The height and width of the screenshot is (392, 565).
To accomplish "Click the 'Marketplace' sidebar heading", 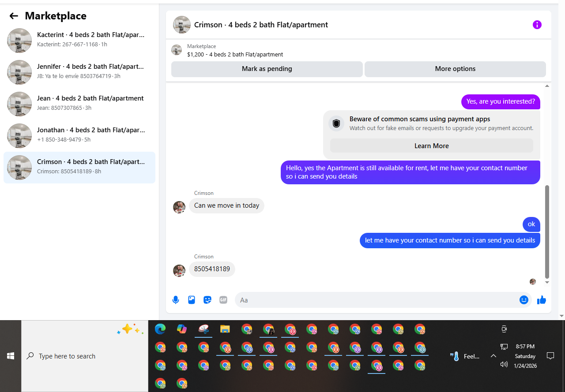I will [56, 16].
